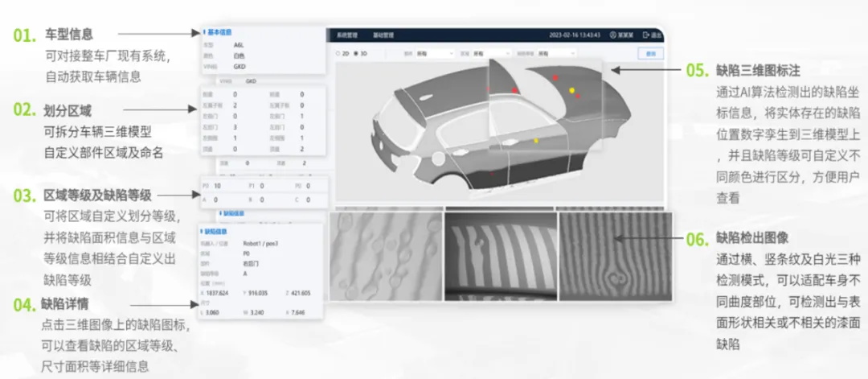
Task: Open the 系统管理 menu
Action: click(346, 35)
